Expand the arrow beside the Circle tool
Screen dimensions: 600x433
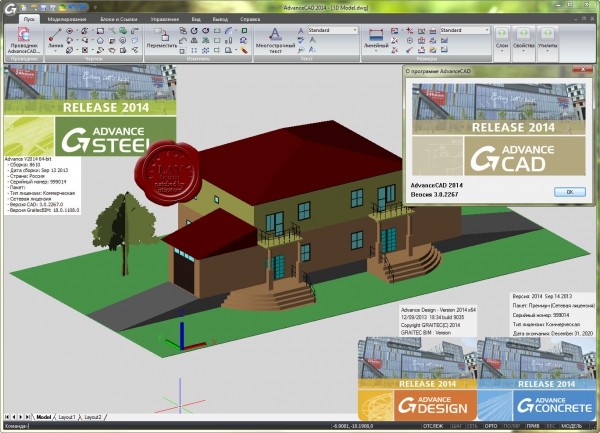coord(77,31)
